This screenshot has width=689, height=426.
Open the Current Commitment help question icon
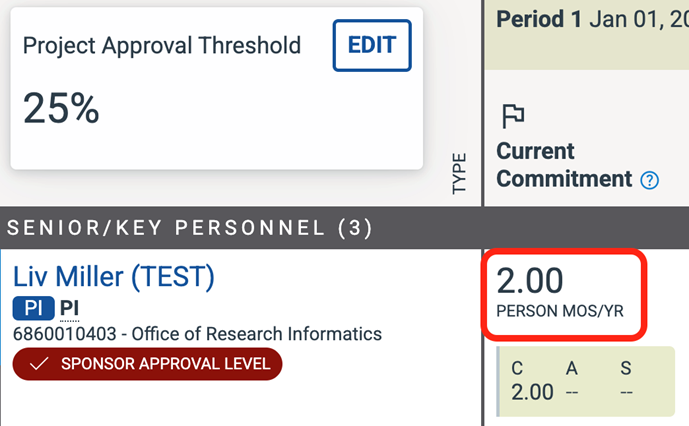(x=649, y=180)
